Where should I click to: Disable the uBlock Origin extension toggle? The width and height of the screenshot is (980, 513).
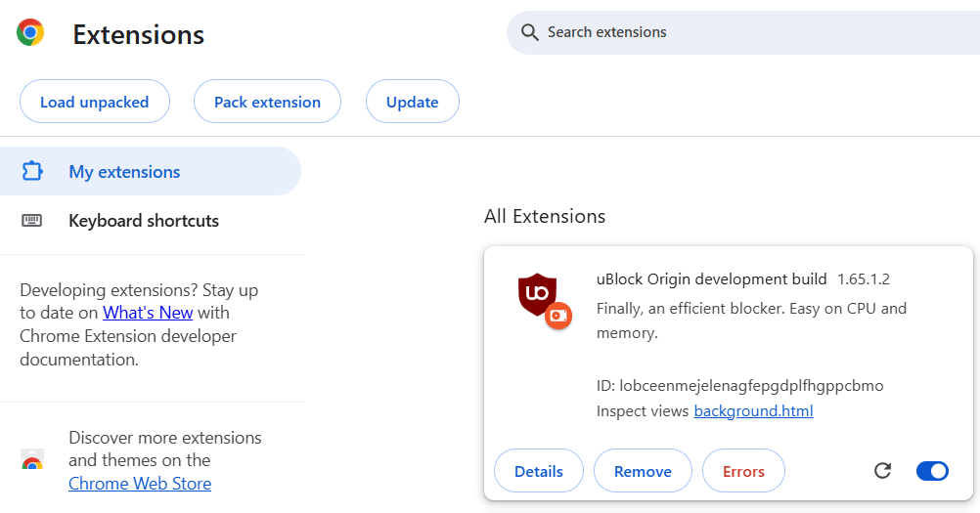point(932,471)
